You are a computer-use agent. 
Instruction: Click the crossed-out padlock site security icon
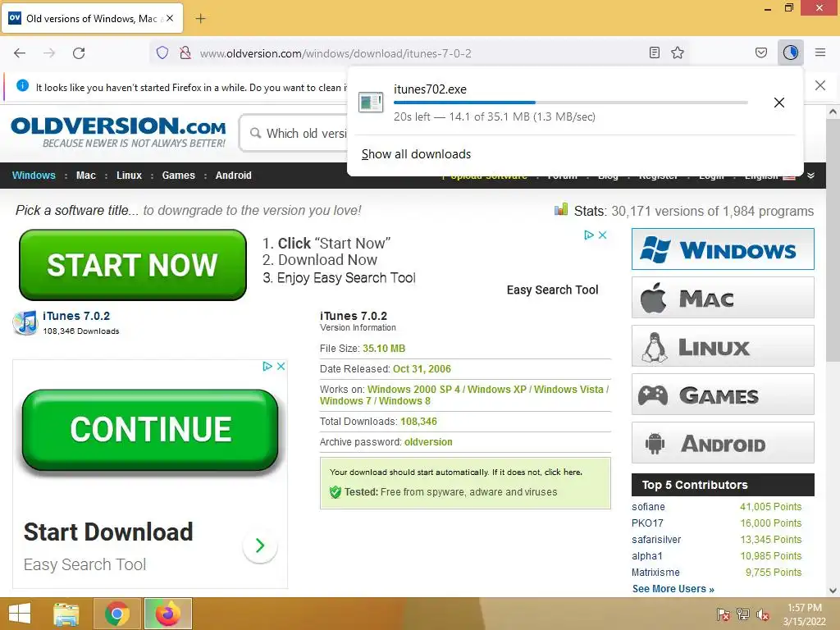pos(185,52)
